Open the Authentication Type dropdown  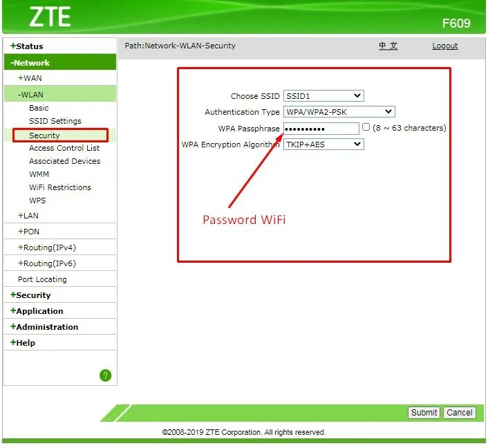[339, 112]
